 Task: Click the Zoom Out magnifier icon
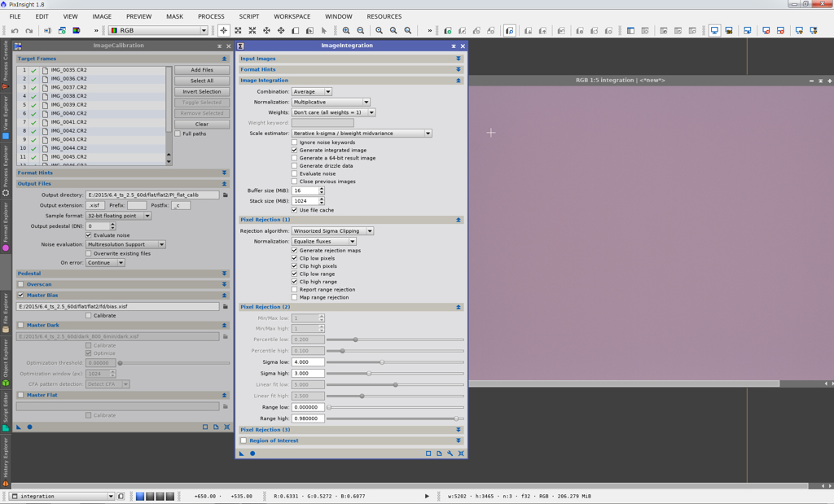[361, 31]
